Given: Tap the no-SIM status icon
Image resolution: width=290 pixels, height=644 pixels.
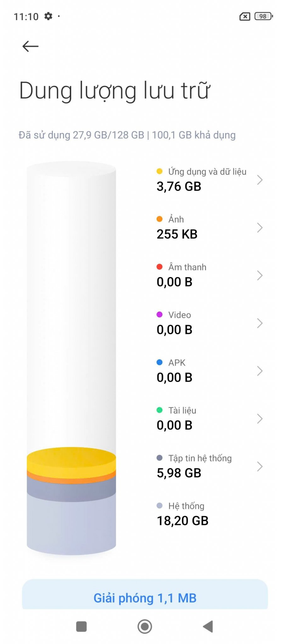Looking at the screenshot, I should pos(245,16).
